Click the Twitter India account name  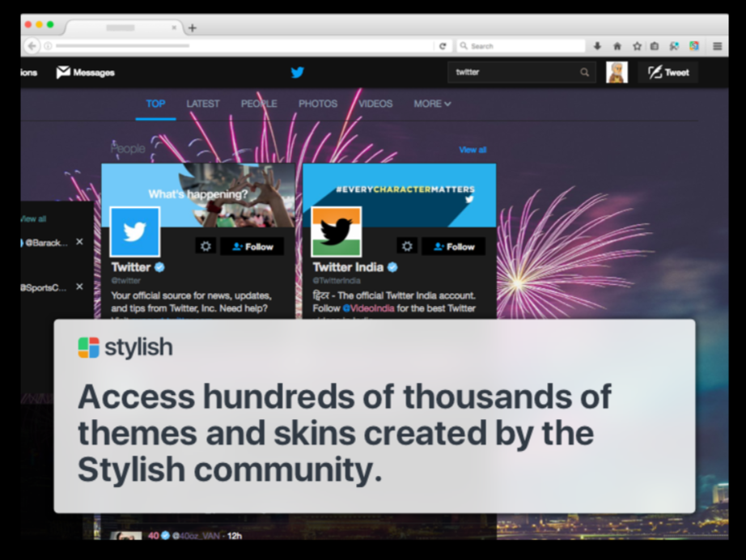(x=348, y=267)
